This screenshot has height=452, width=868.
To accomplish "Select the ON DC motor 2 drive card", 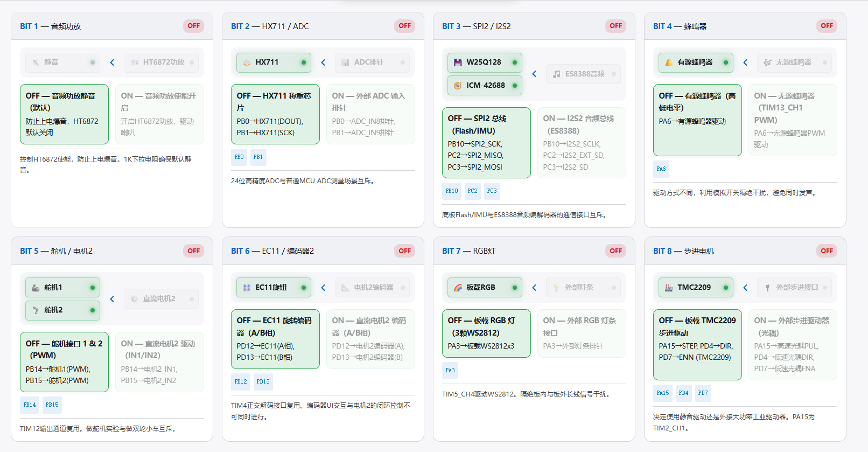I will [x=159, y=362].
